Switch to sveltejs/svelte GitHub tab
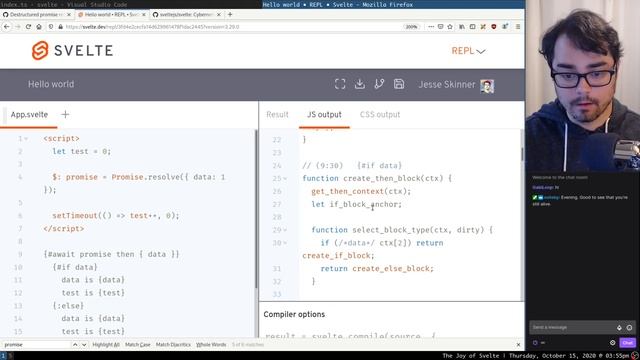This screenshot has width=640, height=360. pos(186,14)
